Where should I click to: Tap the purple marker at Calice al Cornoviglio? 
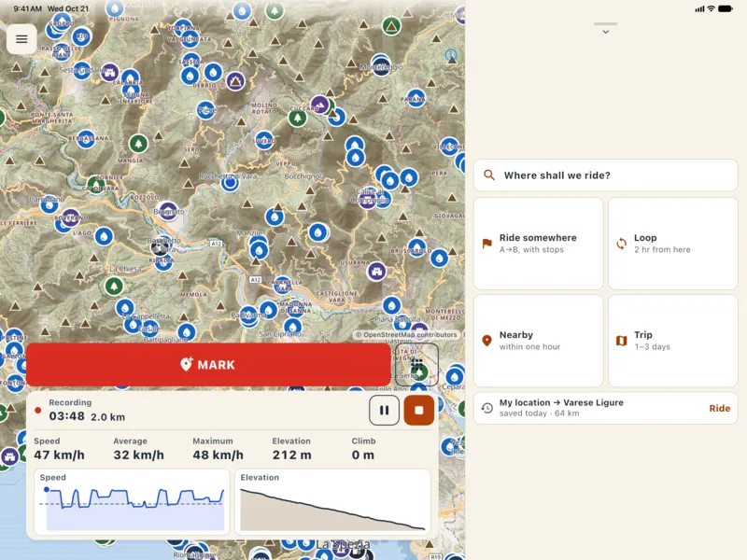367,200
